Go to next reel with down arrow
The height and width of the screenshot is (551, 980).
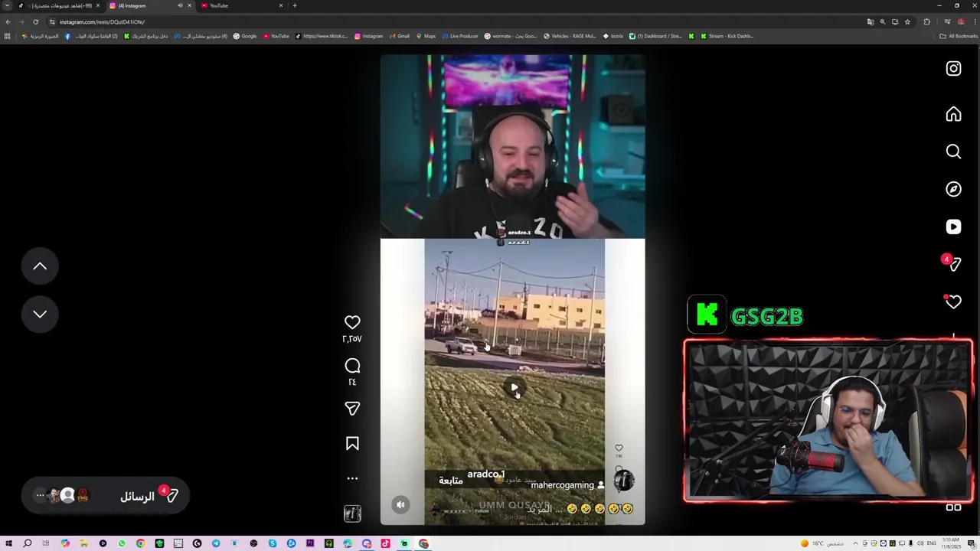coord(40,314)
